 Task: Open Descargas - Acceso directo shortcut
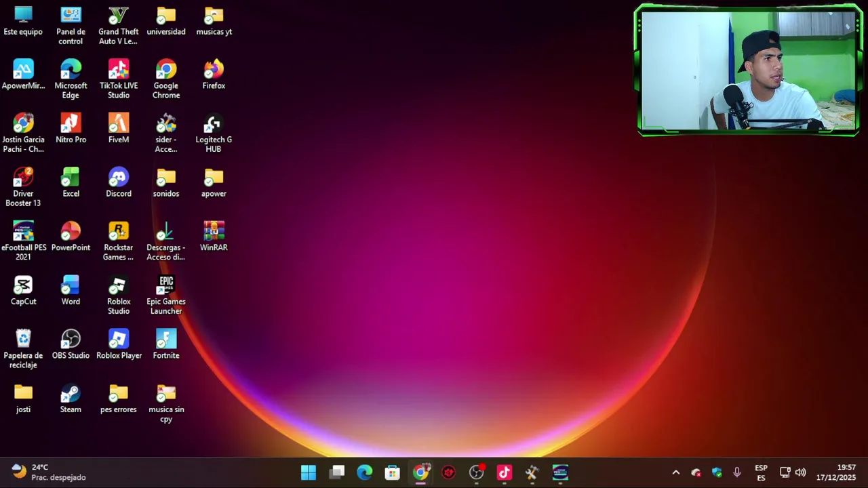click(x=166, y=241)
